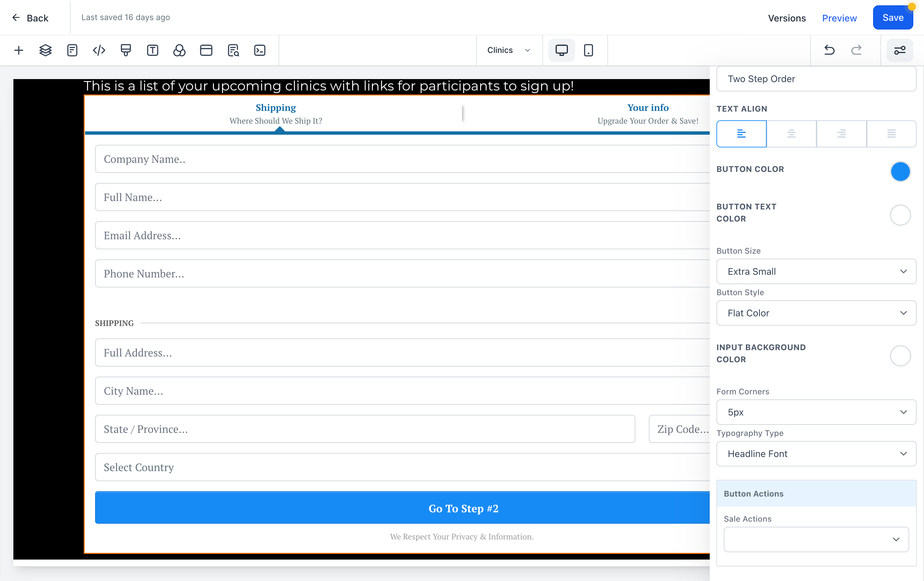Open Button Size Extra Small dropdown
This screenshot has width=924, height=581.
pyautogui.click(x=816, y=271)
